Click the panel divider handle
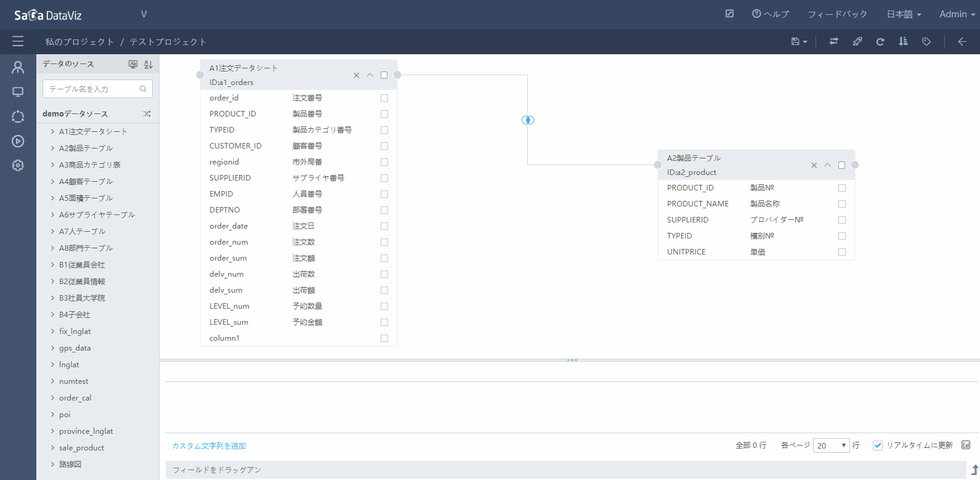The width and height of the screenshot is (980, 480). [572, 360]
